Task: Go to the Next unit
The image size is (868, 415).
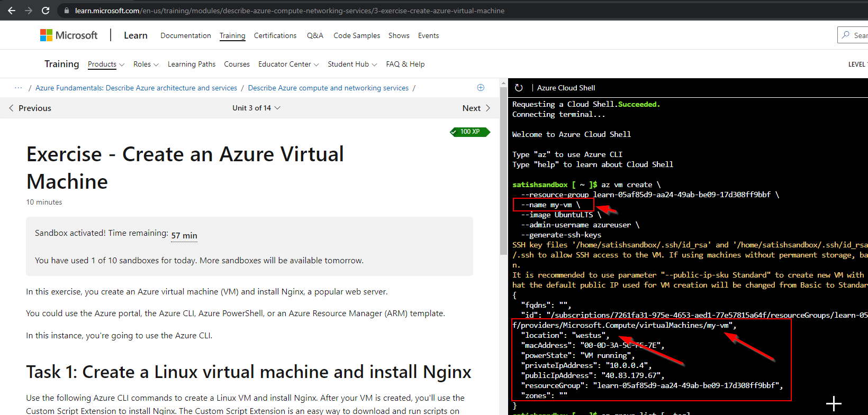Action: [476, 108]
